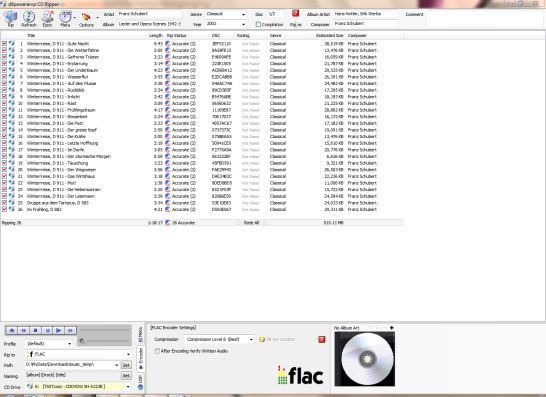
Task: Click the Accurate status icon on track 20
Action: click(167, 169)
